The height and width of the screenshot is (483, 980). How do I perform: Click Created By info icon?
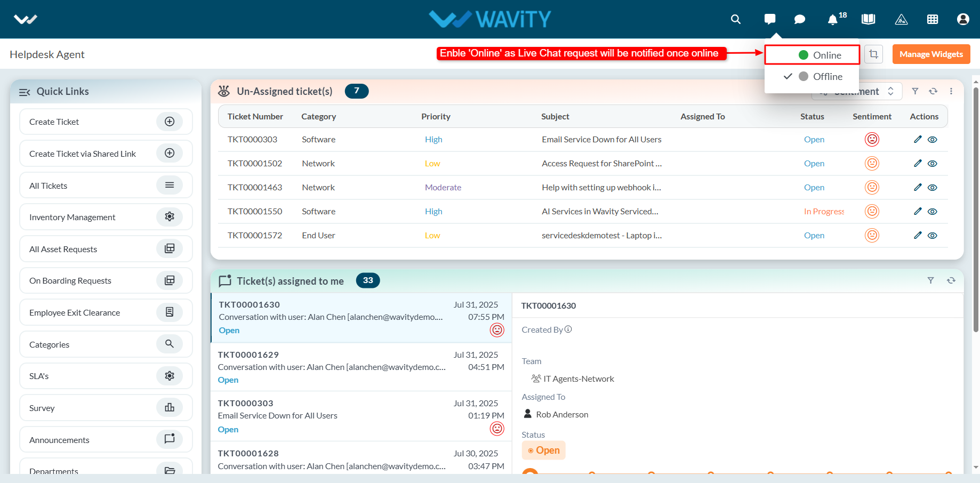568,329
